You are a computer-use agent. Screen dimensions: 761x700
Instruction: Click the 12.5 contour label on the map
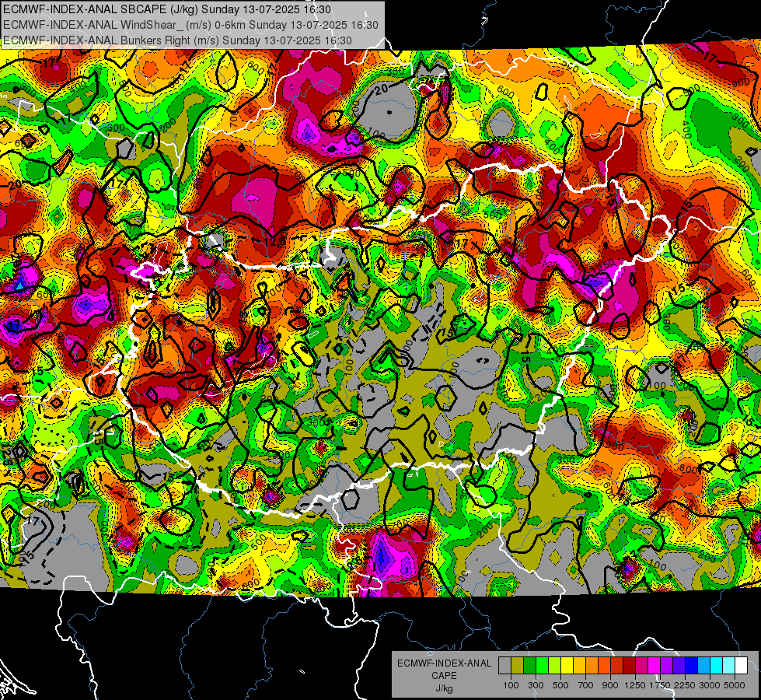click(x=275, y=242)
